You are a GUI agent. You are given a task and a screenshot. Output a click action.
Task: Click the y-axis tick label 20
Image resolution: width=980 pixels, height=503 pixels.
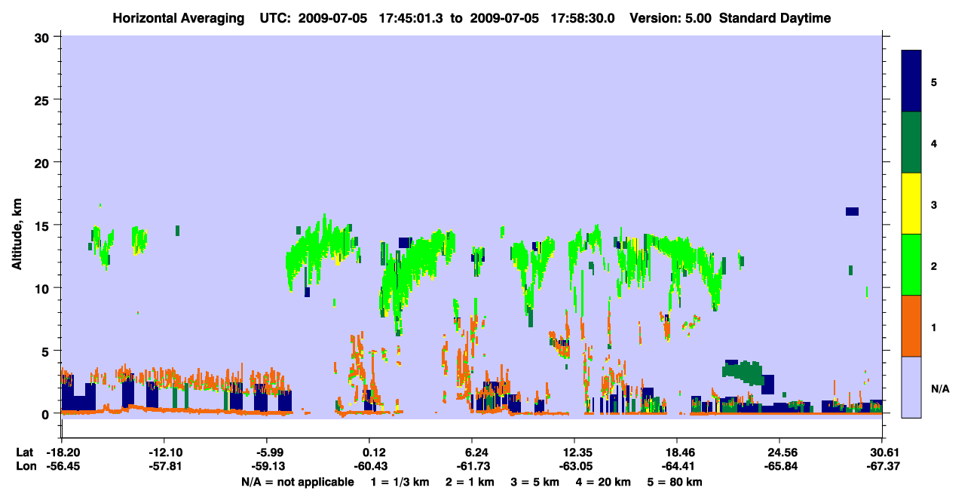click(x=44, y=163)
